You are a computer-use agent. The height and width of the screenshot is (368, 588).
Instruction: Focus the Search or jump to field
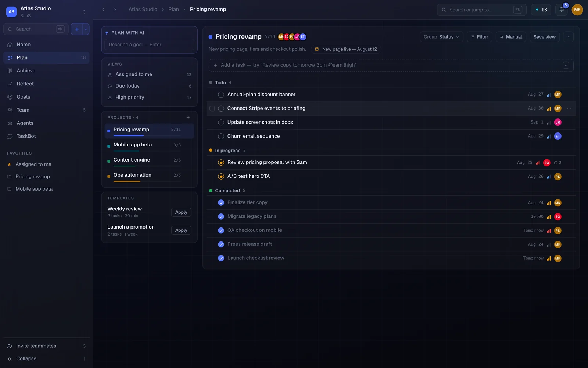click(x=481, y=10)
